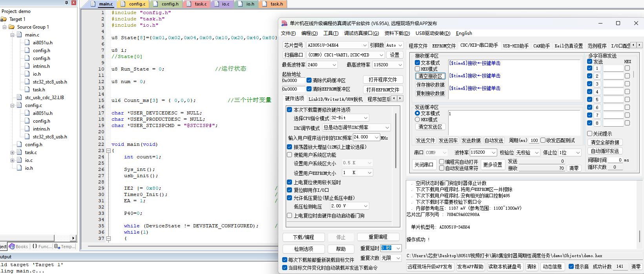Enable 关闭提示 checkbox

(589, 134)
